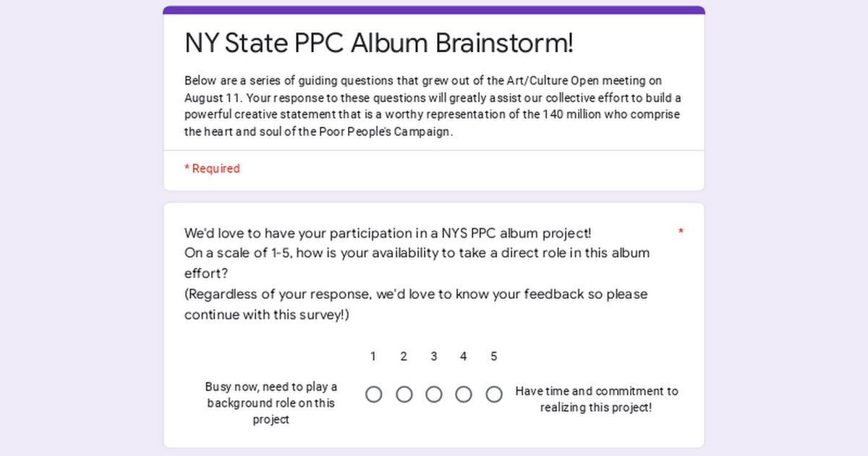Click the scale number label "1"
868x456 pixels.
tap(373, 356)
